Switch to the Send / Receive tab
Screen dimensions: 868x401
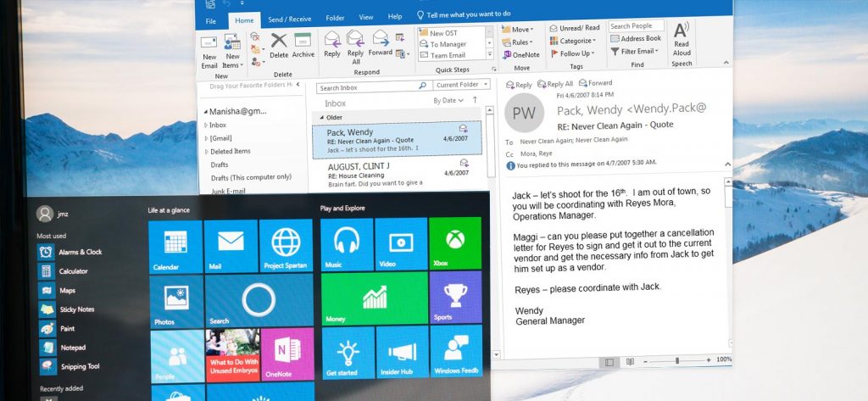click(290, 19)
